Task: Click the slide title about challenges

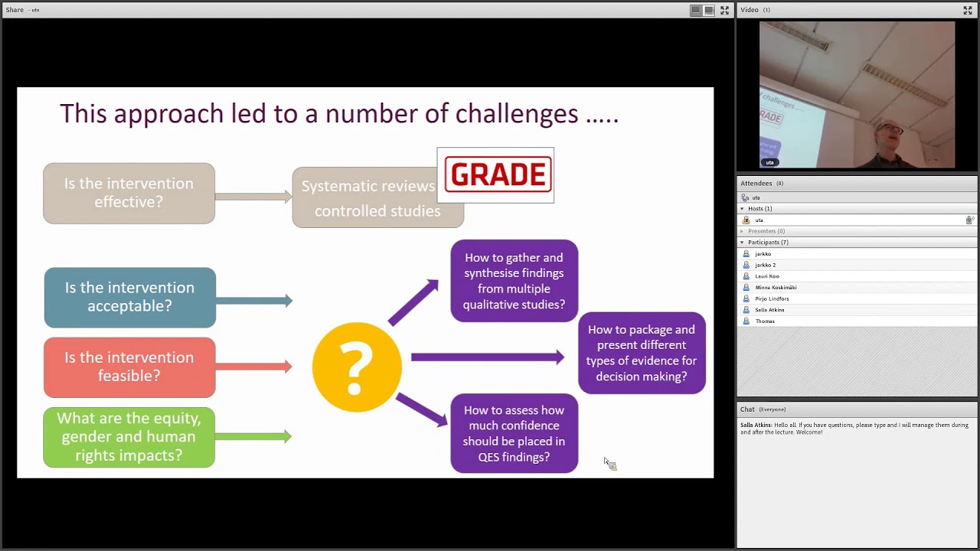Action: pyautogui.click(x=339, y=114)
